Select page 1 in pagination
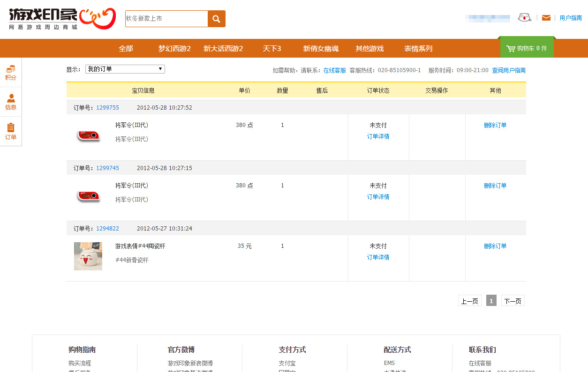Viewport: 588px width, 372px height. pyautogui.click(x=491, y=301)
